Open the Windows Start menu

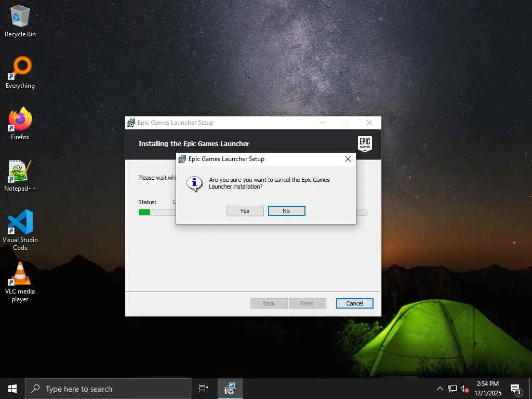point(12,389)
